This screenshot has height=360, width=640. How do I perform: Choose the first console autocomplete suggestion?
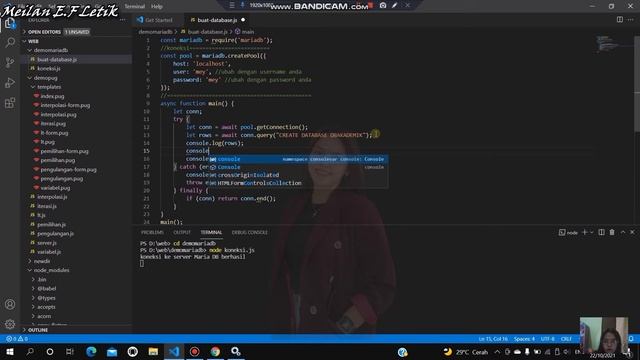click(298, 159)
